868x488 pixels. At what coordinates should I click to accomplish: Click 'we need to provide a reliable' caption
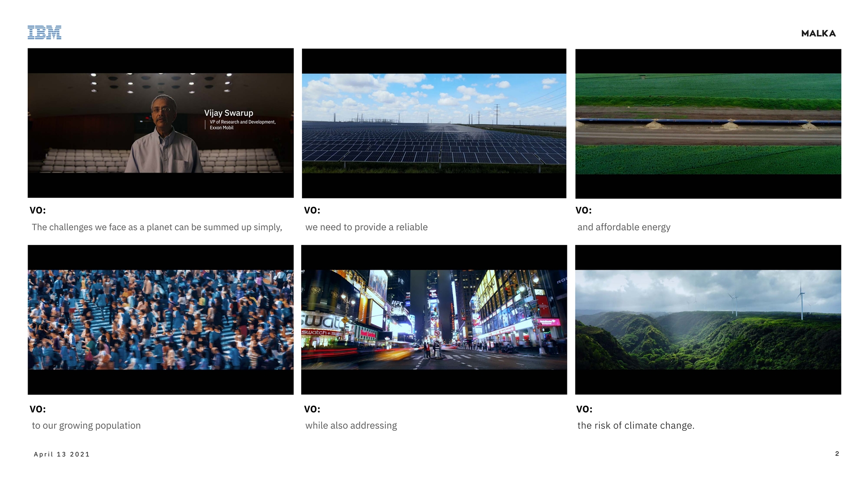(x=366, y=227)
